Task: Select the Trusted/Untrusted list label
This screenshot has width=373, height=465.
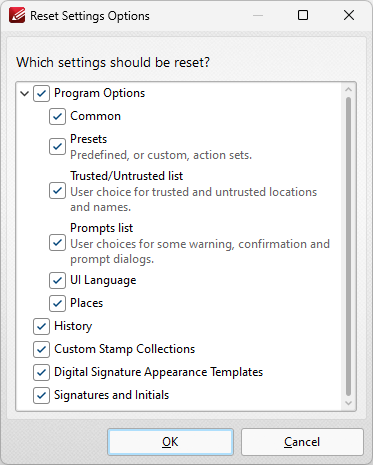Action: [126, 176]
